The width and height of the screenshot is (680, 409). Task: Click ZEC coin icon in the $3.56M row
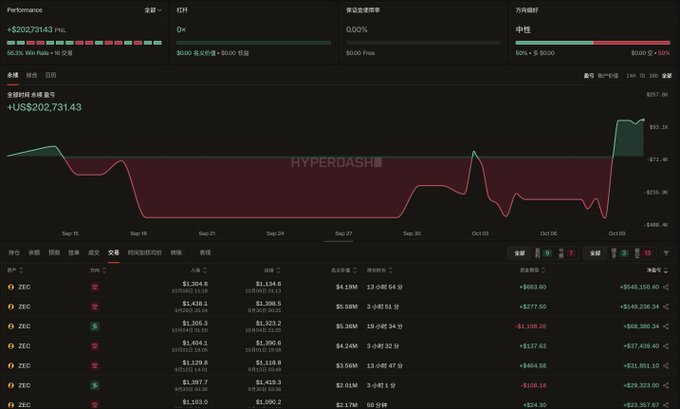click(x=11, y=366)
